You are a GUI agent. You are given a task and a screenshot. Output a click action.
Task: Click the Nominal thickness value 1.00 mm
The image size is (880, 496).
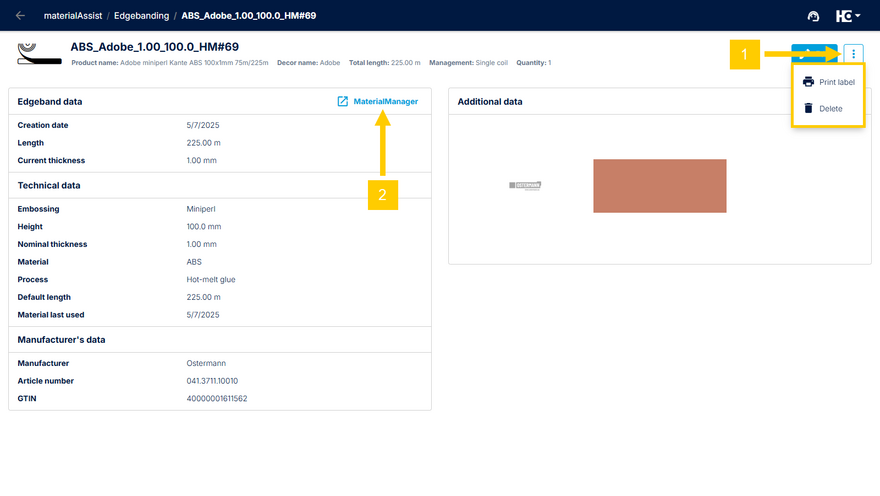click(x=201, y=244)
